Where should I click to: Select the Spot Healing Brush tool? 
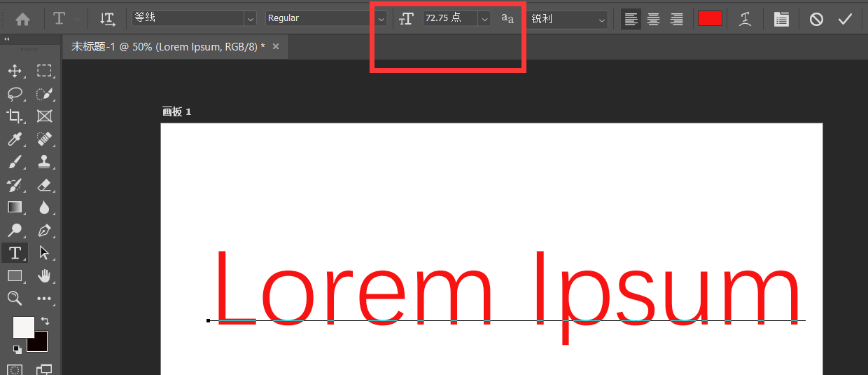tap(44, 139)
